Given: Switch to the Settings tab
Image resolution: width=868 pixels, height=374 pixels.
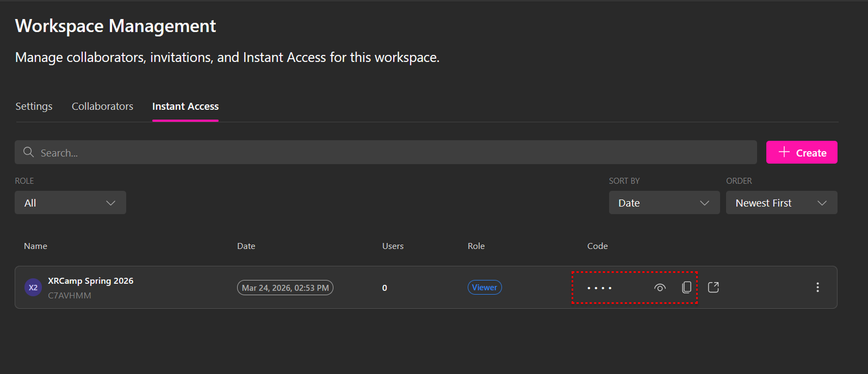Looking at the screenshot, I should click(x=34, y=107).
